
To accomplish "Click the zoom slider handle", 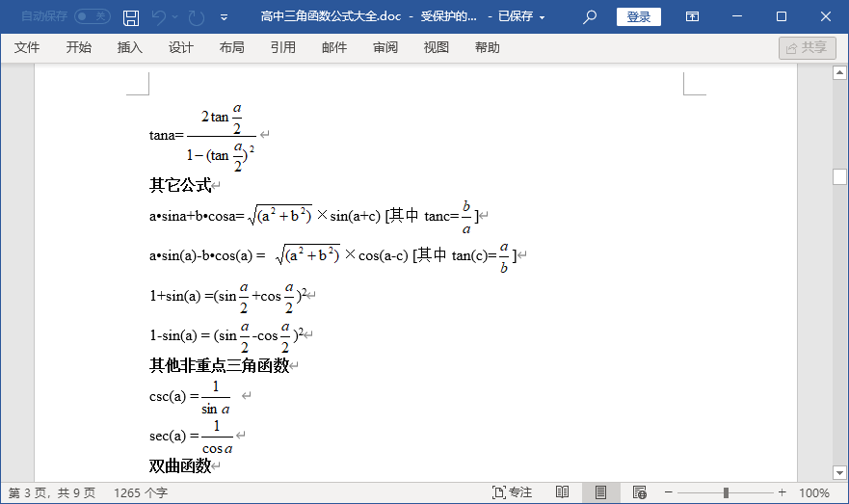I will tap(726, 492).
